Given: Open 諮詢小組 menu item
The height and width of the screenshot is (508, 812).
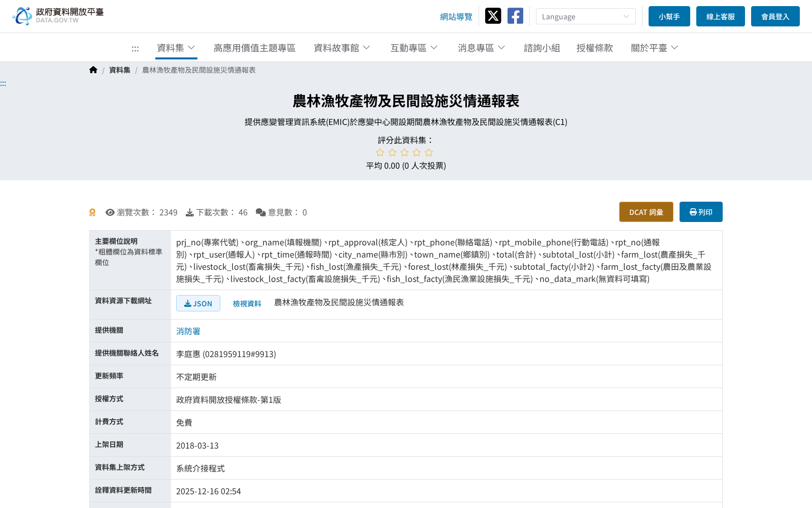Looking at the screenshot, I should (x=542, y=48).
